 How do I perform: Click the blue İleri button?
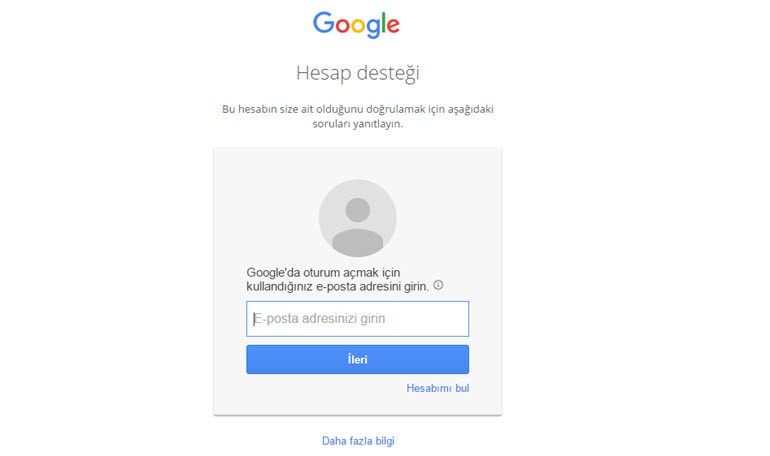(x=358, y=359)
